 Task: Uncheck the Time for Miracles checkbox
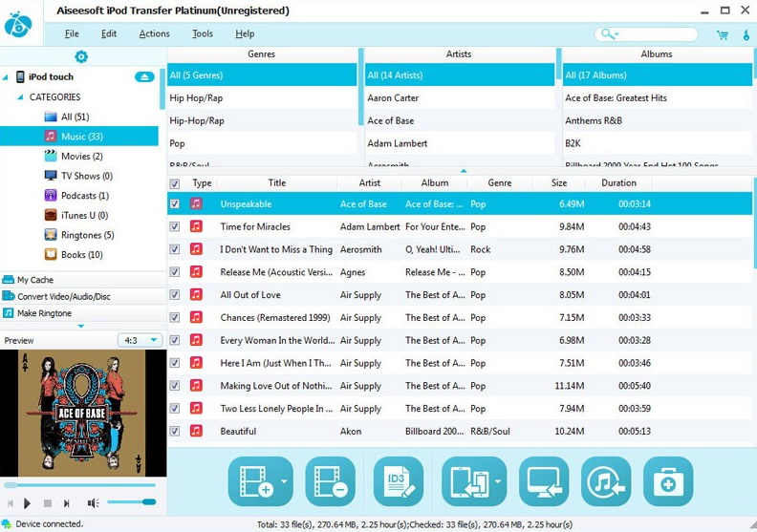175,226
